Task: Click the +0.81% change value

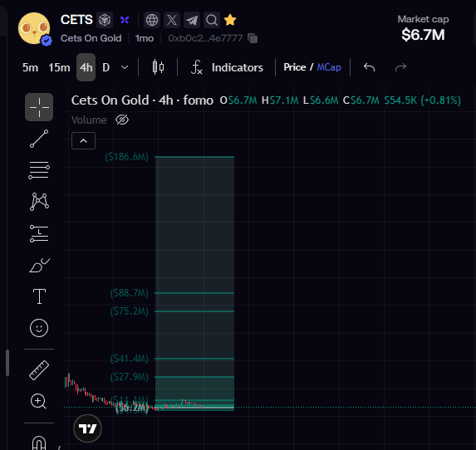Action: point(441,100)
